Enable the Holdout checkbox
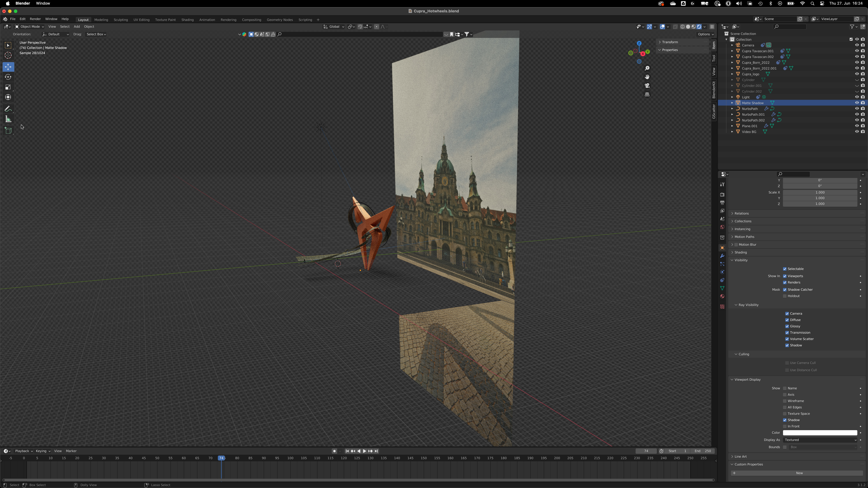 pyautogui.click(x=785, y=296)
